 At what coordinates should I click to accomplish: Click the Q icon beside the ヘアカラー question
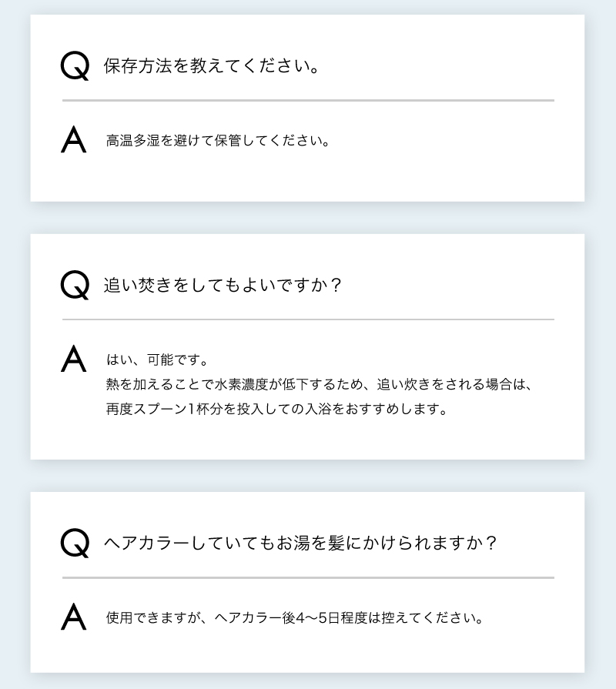[75, 543]
